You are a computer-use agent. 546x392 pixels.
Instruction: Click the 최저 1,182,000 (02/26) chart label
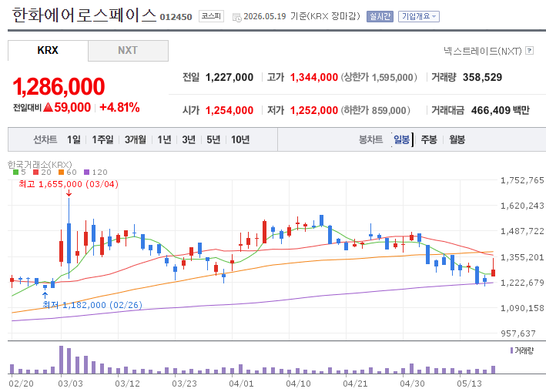(92, 305)
